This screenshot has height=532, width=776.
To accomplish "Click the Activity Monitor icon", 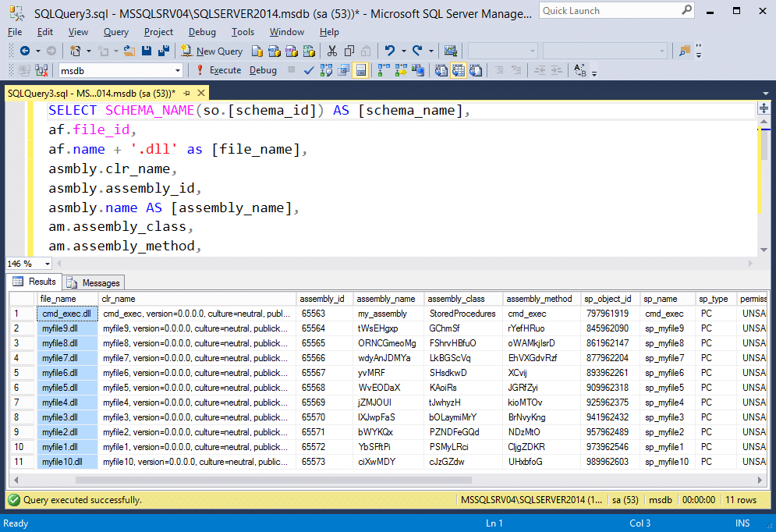I will (450, 51).
